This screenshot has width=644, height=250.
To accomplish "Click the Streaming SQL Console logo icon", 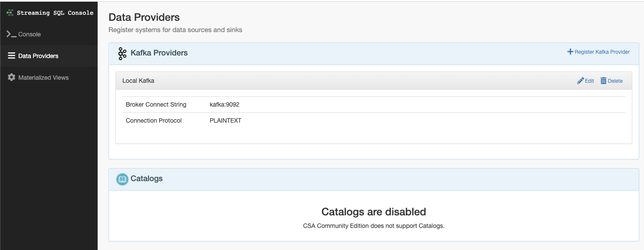I will tap(10, 13).
